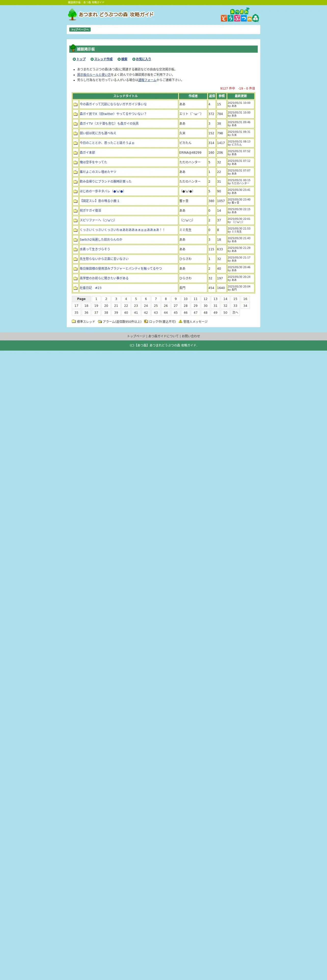Click view count 1417
This screenshot has width=327, height=980.
coord(221,143)
